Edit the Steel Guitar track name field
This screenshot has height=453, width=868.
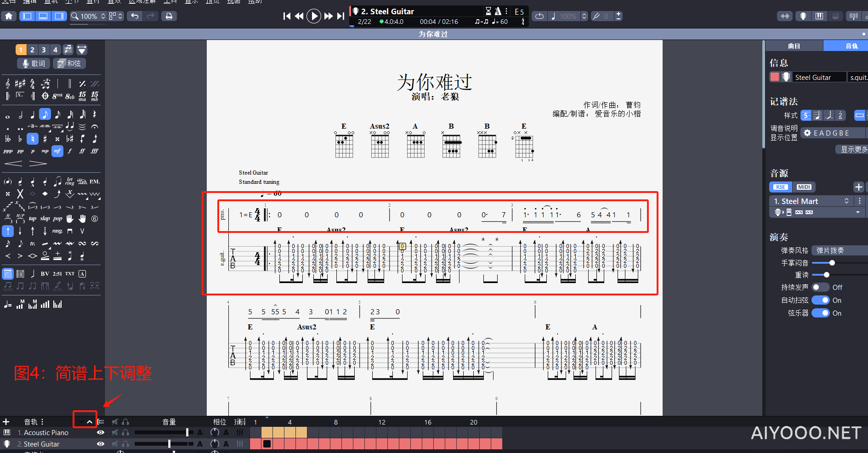[819, 77]
